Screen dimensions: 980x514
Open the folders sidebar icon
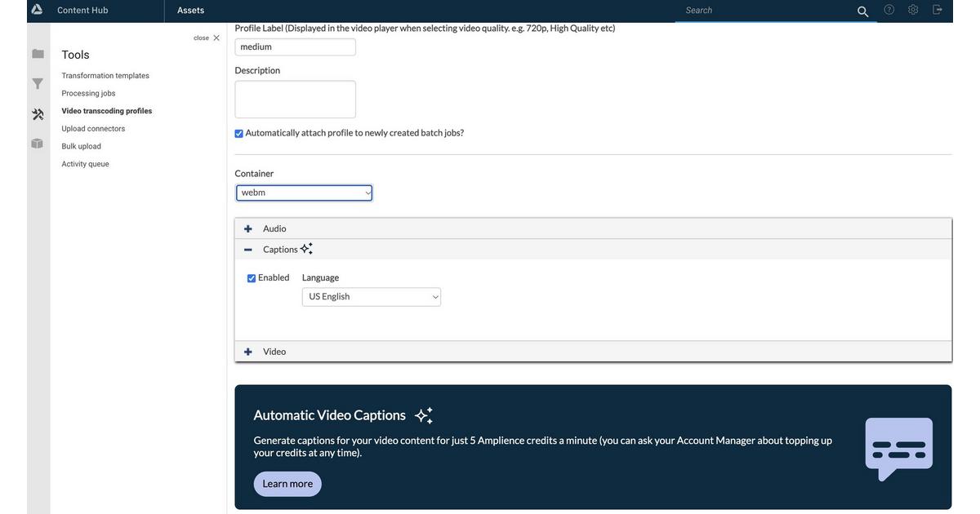coord(38,54)
